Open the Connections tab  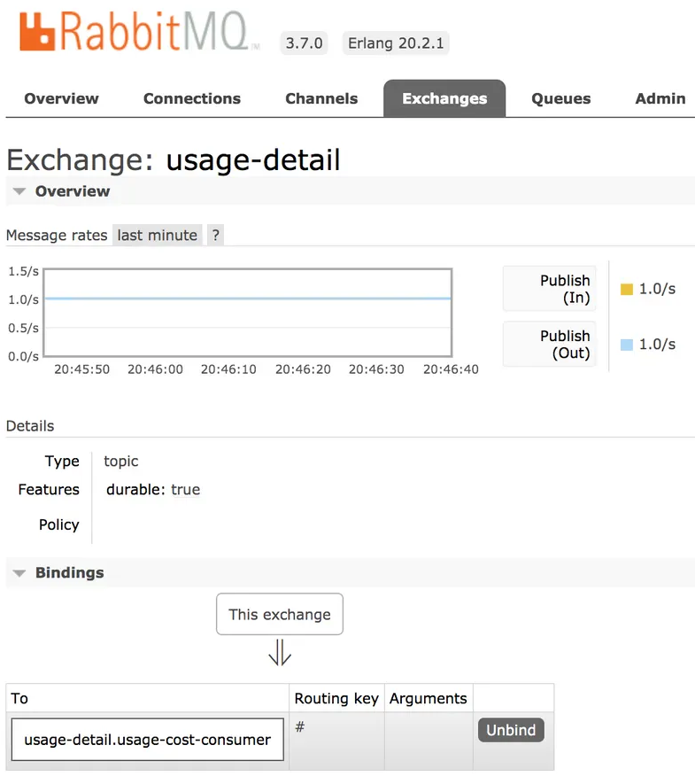point(191,98)
